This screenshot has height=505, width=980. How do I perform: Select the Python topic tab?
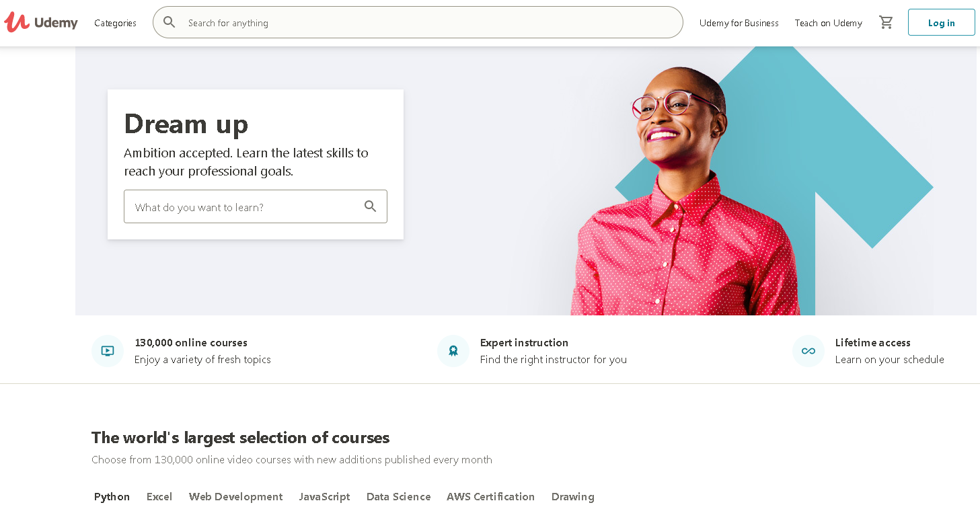pyautogui.click(x=112, y=496)
